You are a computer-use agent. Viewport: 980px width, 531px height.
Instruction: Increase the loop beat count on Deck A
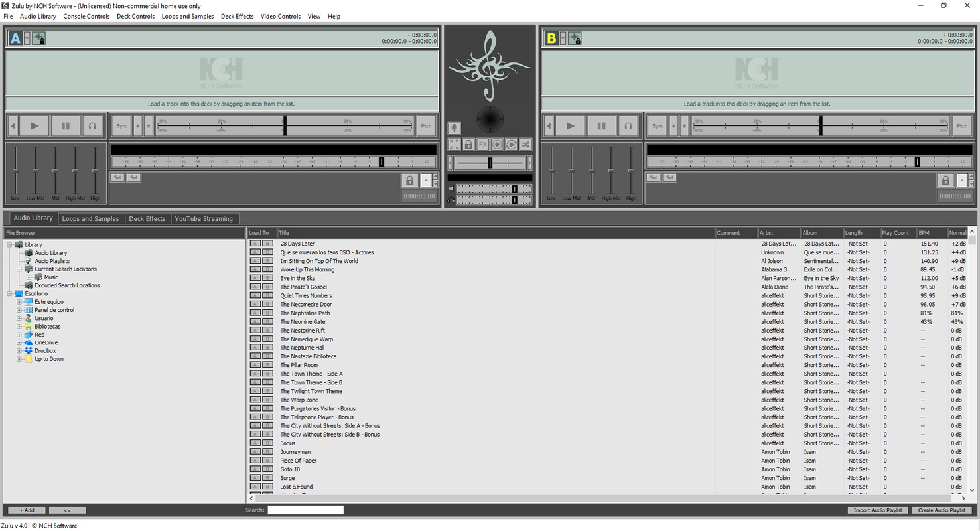pos(435,177)
